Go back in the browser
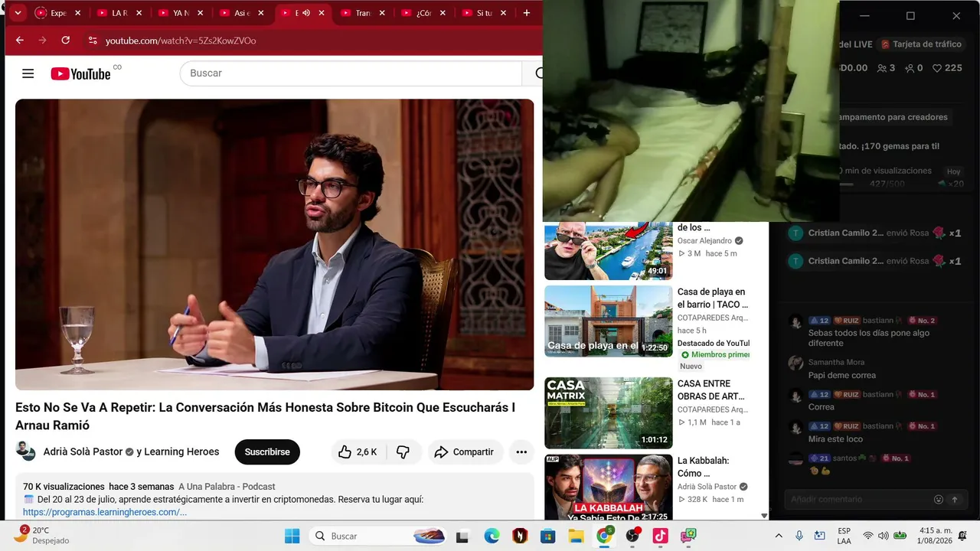 pyautogui.click(x=20, y=41)
